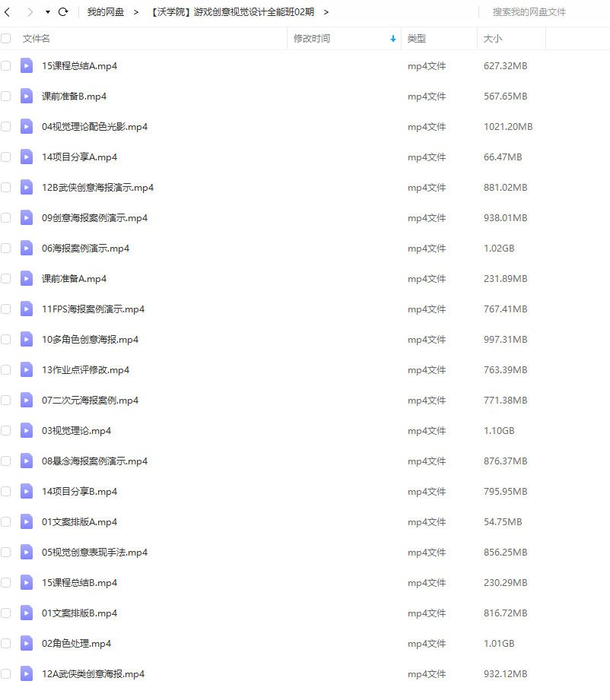Expand breadcrumb chevron after 游戏创意视觉设计全能班02期
This screenshot has height=700, width=610.
326,12
